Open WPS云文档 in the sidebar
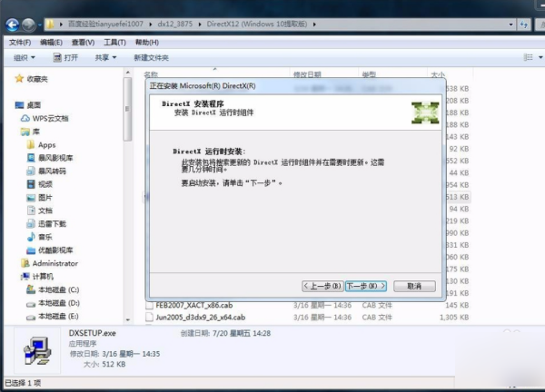Viewport: 545px width, 392px height. 50,118
